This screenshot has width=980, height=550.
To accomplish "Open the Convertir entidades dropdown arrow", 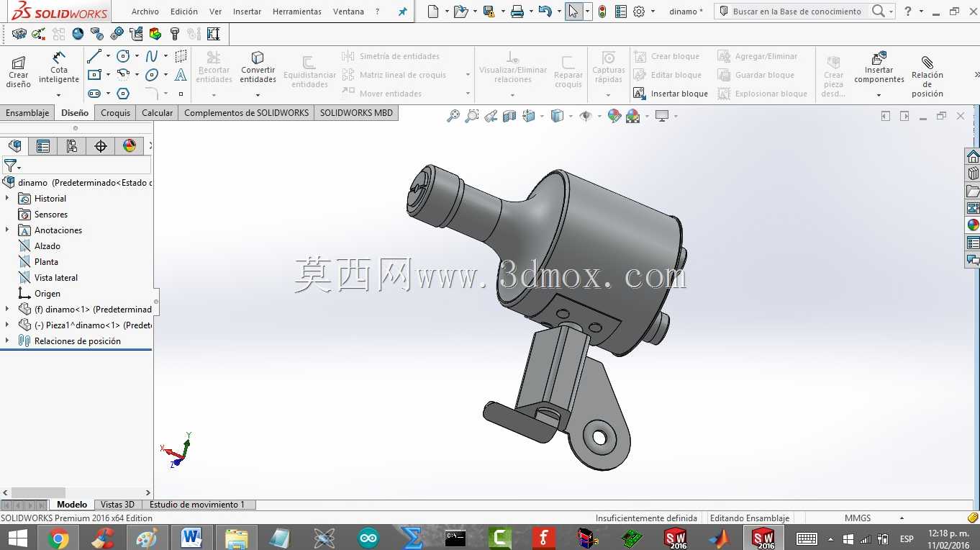I will pyautogui.click(x=258, y=94).
